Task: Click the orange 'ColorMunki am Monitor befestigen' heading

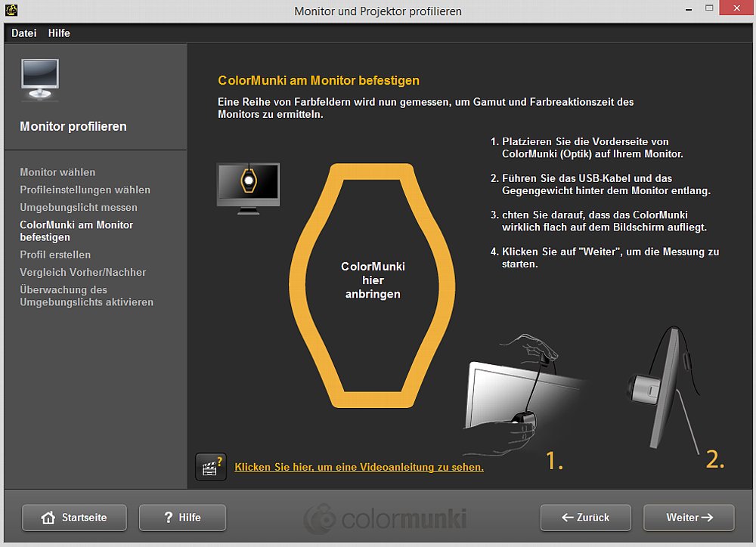Action: pos(319,81)
